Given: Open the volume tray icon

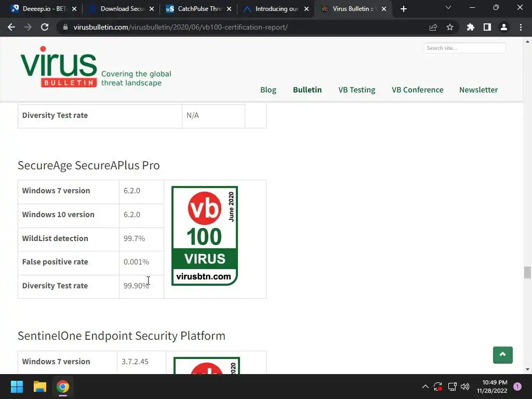Looking at the screenshot, I should 465,387.
